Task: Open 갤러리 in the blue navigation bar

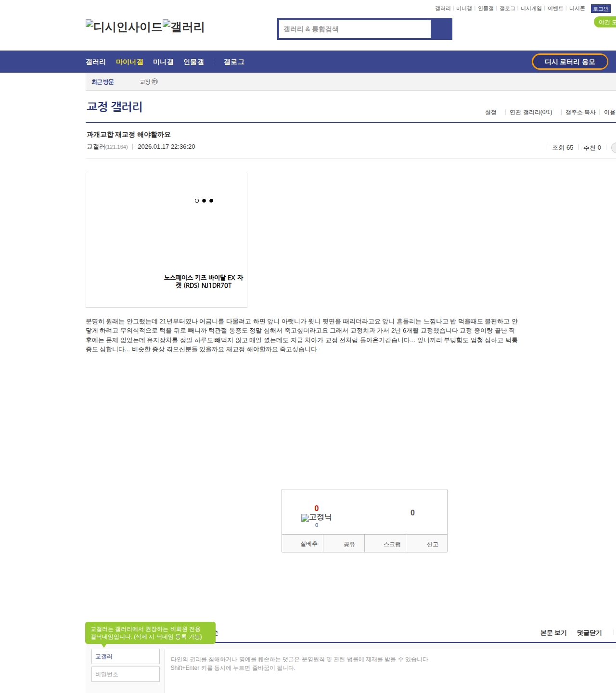Action: (x=96, y=62)
